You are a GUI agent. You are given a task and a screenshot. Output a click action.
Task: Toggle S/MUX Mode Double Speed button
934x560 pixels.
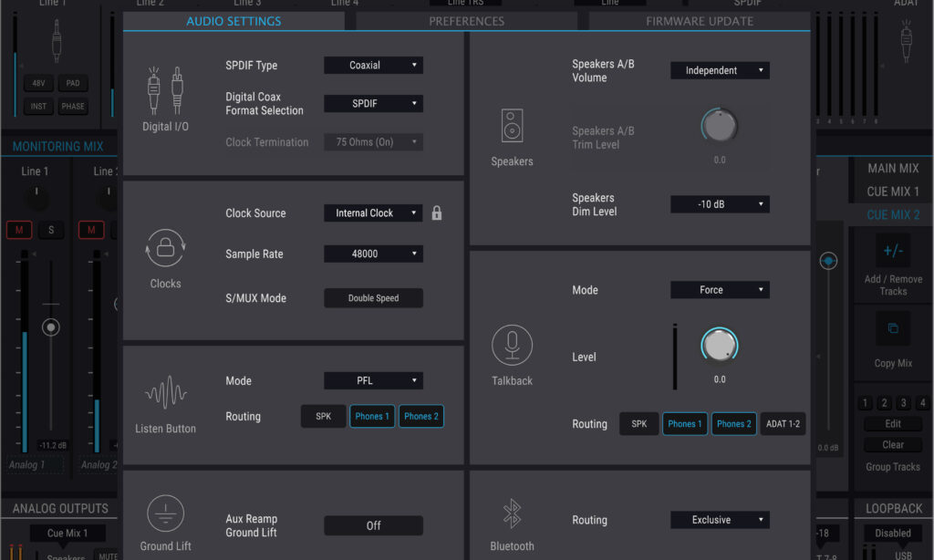click(x=373, y=298)
